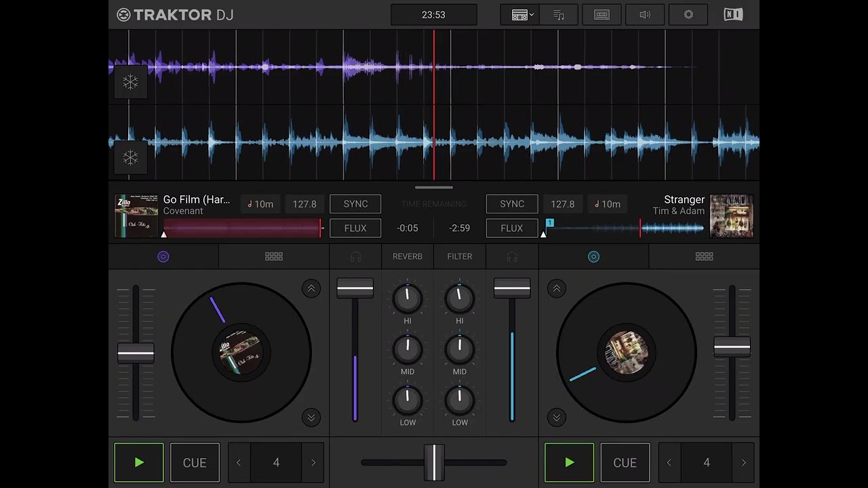Click the left channel HI knob
This screenshot has height=488, width=868.
[408, 298]
